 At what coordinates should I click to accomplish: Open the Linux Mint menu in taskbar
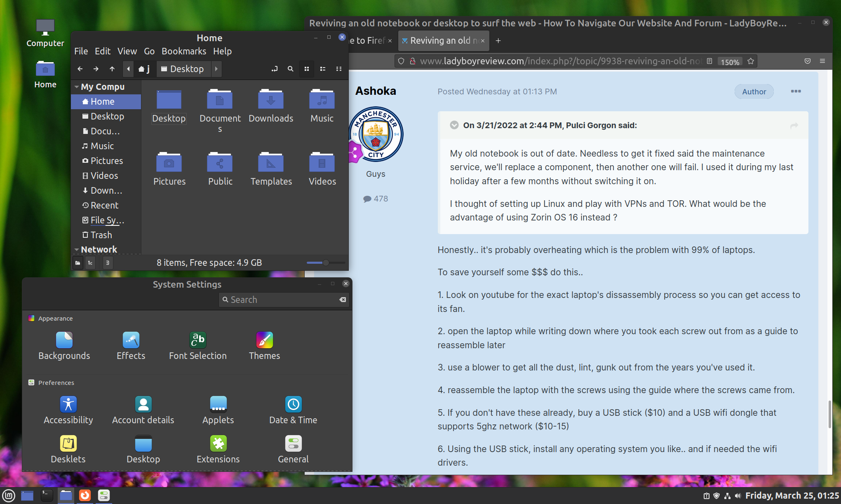pyautogui.click(x=8, y=495)
